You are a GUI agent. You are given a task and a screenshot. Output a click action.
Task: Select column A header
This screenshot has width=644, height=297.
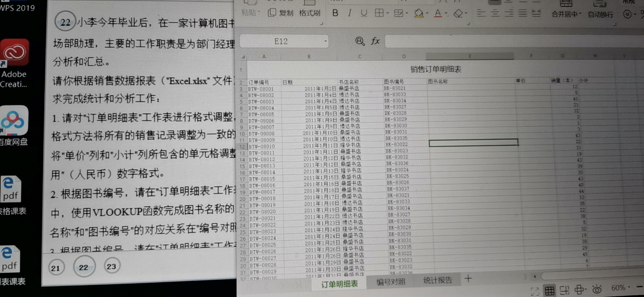click(264, 57)
